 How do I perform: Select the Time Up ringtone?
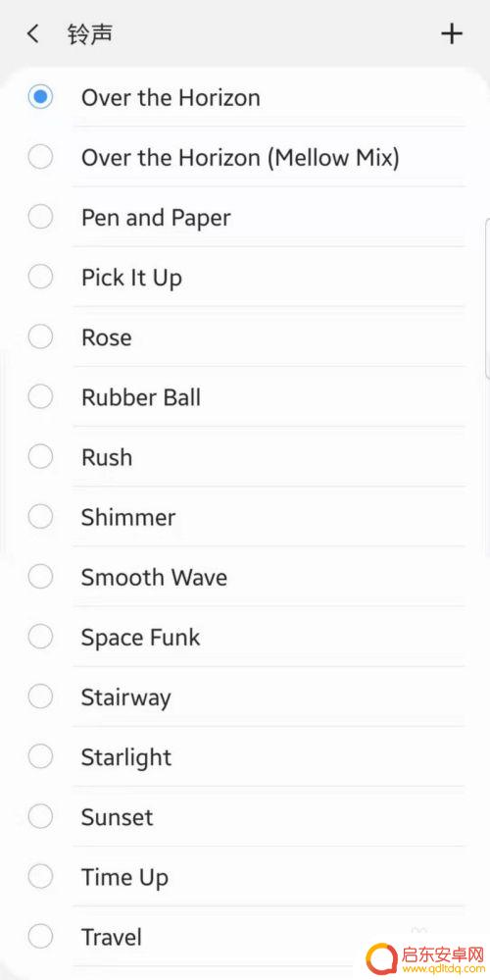[x=245, y=878]
